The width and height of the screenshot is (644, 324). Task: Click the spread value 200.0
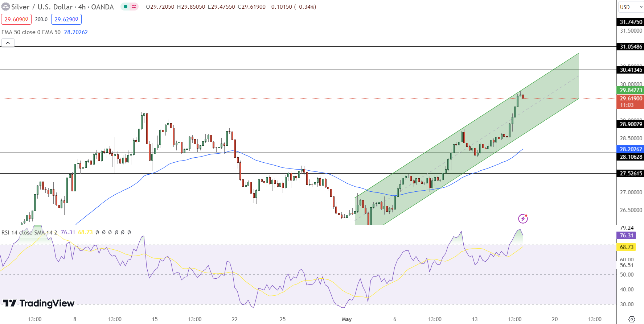pos(41,19)
